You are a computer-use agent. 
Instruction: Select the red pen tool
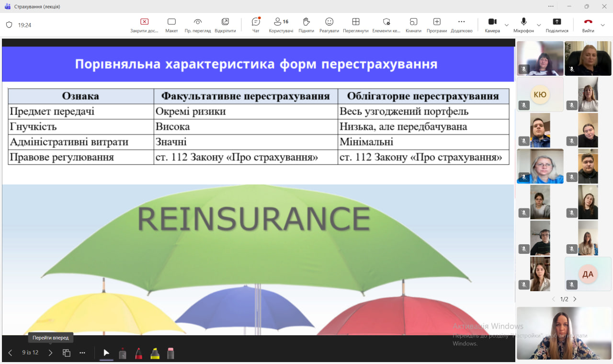(138, 353)
